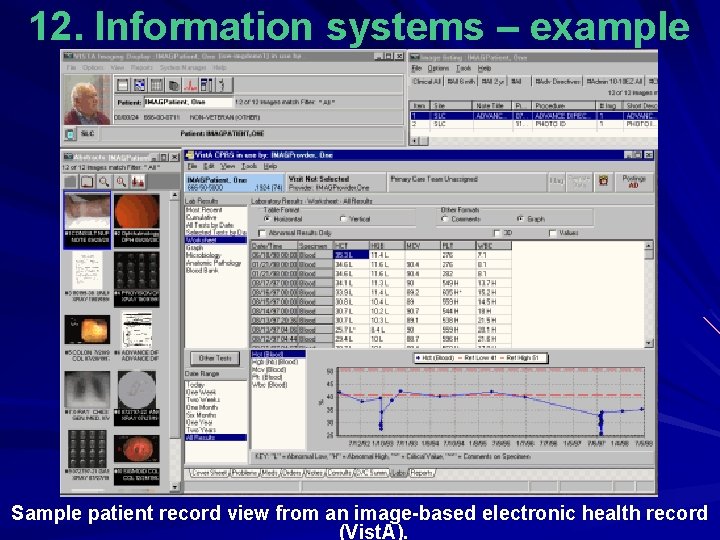Screen dimensions: 720x540
Task: Toggle the Values checkbox
Action: (x=553, y=233)
